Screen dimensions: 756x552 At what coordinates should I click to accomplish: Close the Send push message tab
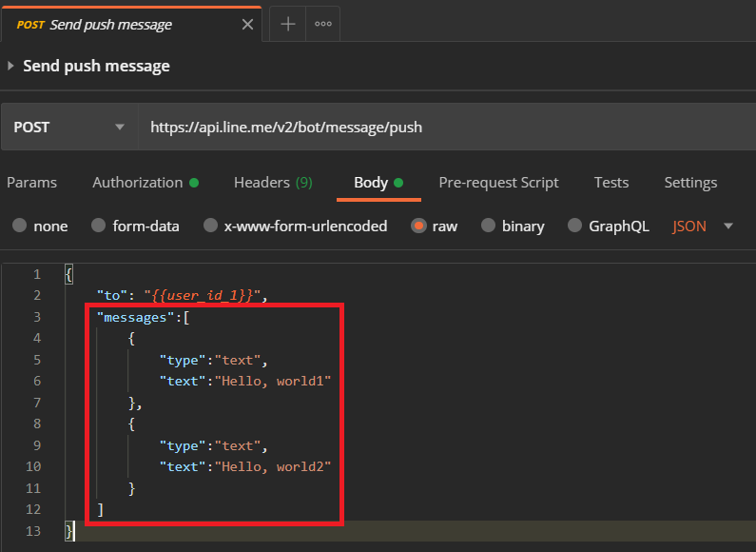pyautogui.click(x=247, y=24)
